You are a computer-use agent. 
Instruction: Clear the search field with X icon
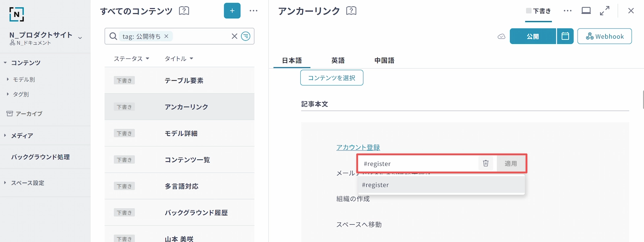(x=234, y=36)
